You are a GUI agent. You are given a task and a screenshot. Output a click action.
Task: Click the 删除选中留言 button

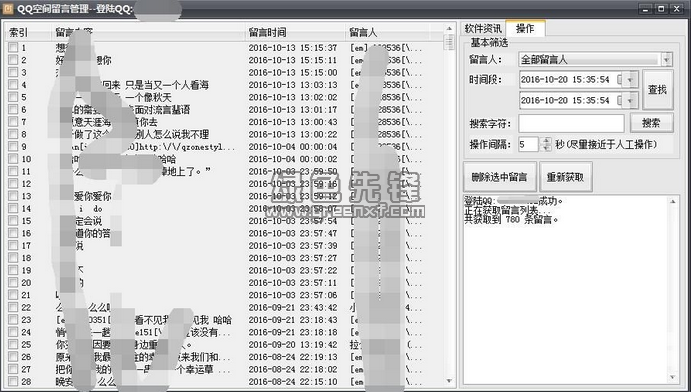pyautogui.click(x=499, y=177)
